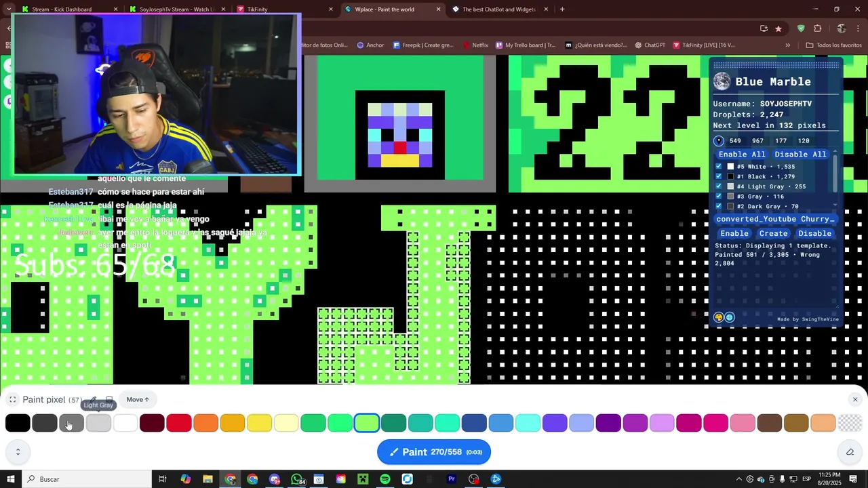
Task: Click the location pin icon in Blue Marble
Action: 719,141
